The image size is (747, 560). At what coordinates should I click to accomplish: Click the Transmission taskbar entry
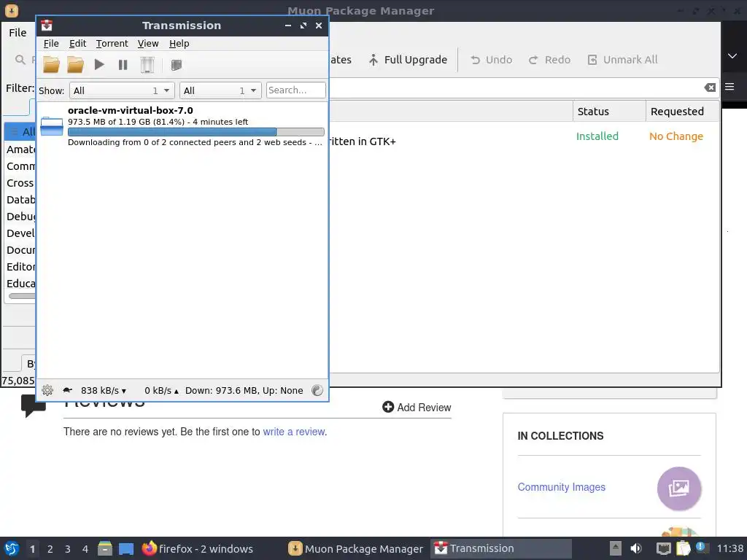click(x=500, y=548)
